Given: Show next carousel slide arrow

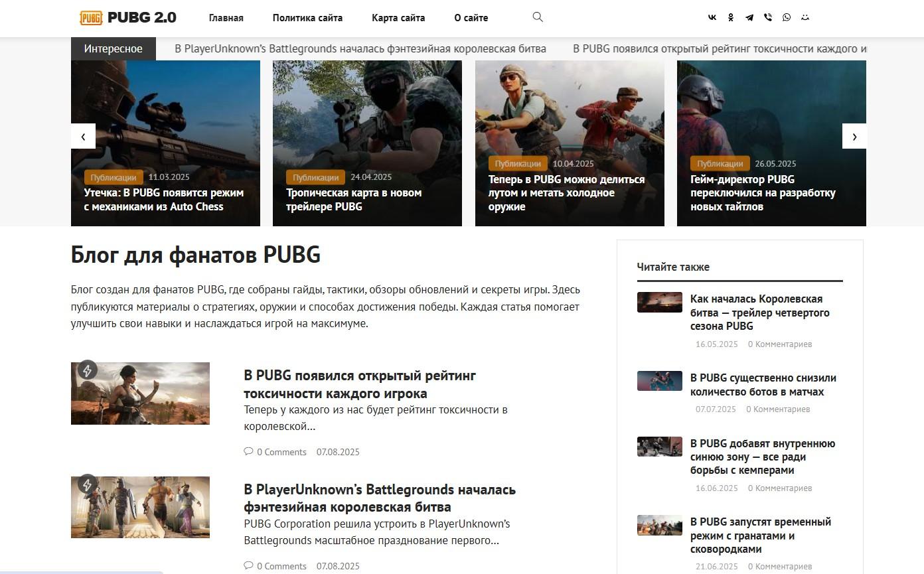Looking at the screenshot, I should tap(854, 137).
